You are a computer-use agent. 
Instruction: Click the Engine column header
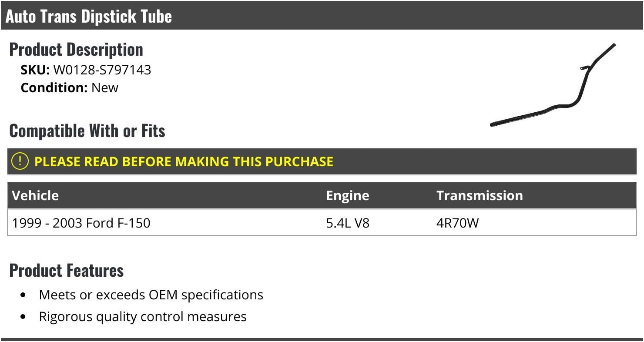(x=347, y=195)
